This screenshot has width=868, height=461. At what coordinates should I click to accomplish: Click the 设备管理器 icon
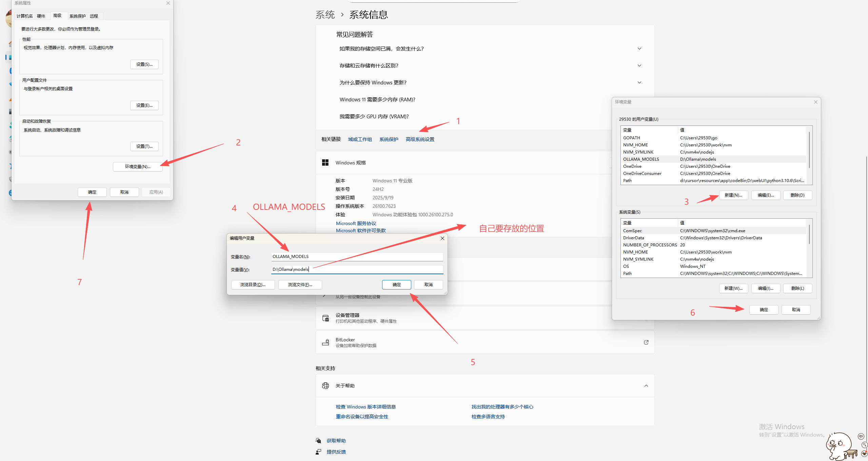tap(325, 318)
